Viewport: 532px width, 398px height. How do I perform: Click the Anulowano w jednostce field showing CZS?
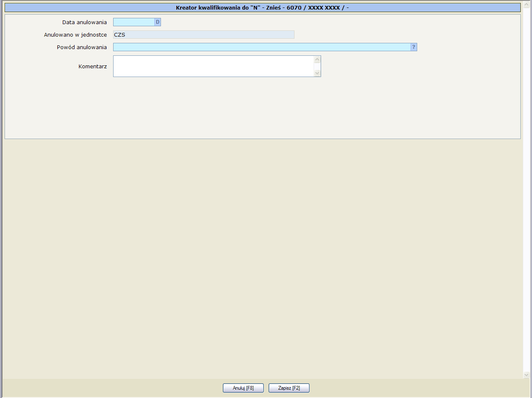point(204,35)
